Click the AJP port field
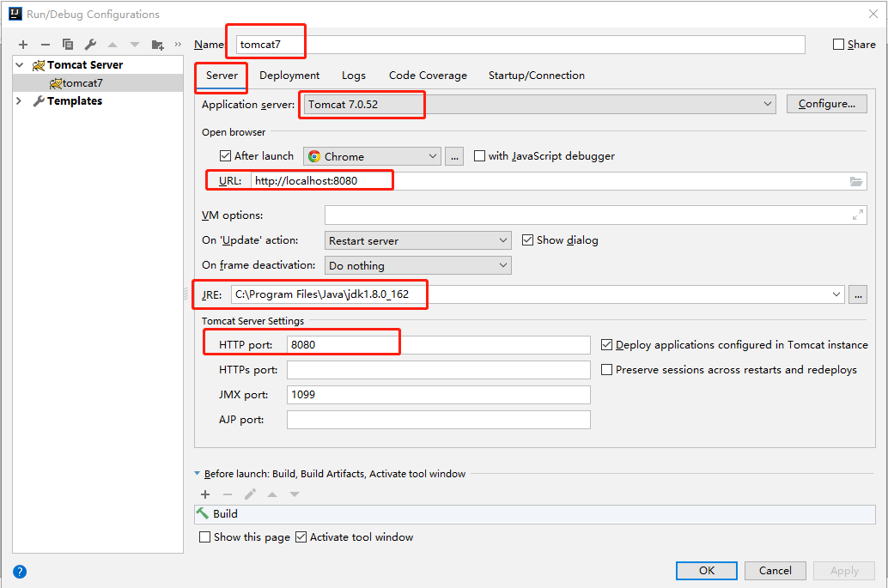The height and width of the screenshot is (588, 888). [438, 420]
